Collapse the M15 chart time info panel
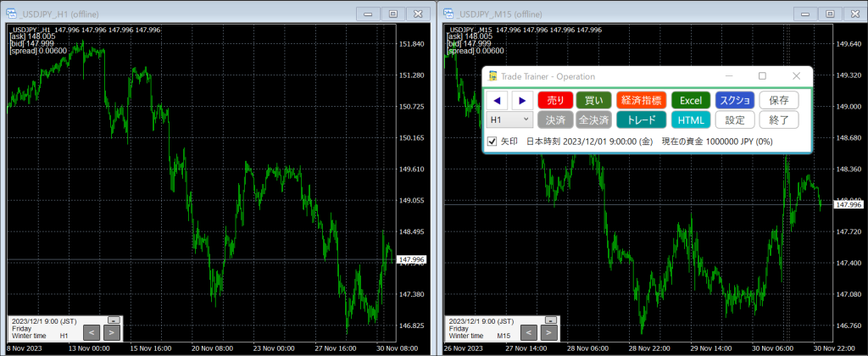This screenshot has width=868, height=356. tap(551, 320)
